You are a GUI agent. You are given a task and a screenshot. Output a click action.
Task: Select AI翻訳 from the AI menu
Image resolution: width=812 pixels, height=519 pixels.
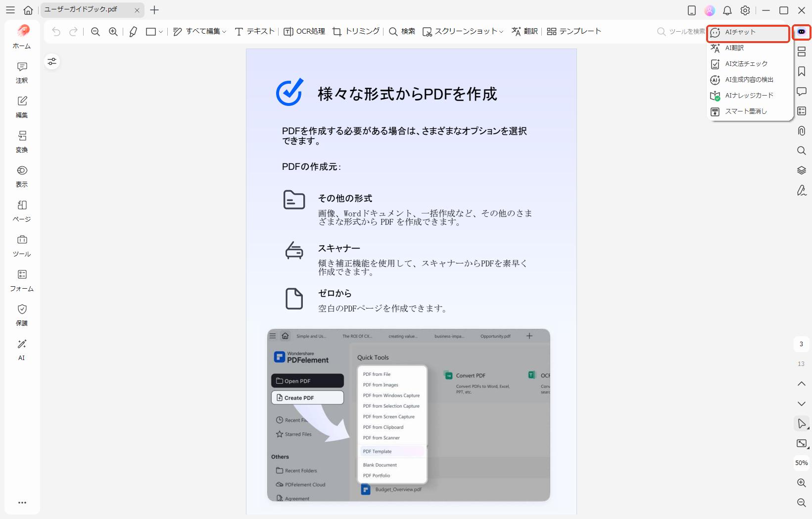(734, 48)
